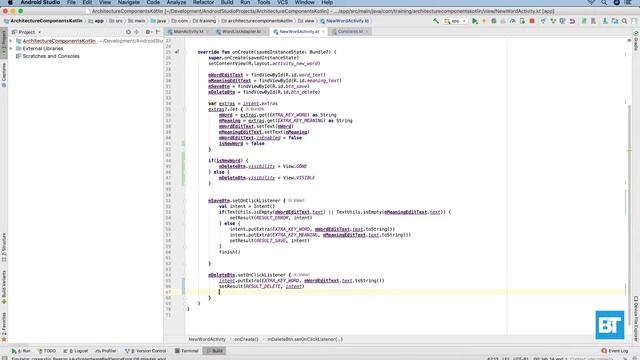Click the macOS Spotlight search icon
The height and width of the screenshot is (360, 640).
coord(604,2)
